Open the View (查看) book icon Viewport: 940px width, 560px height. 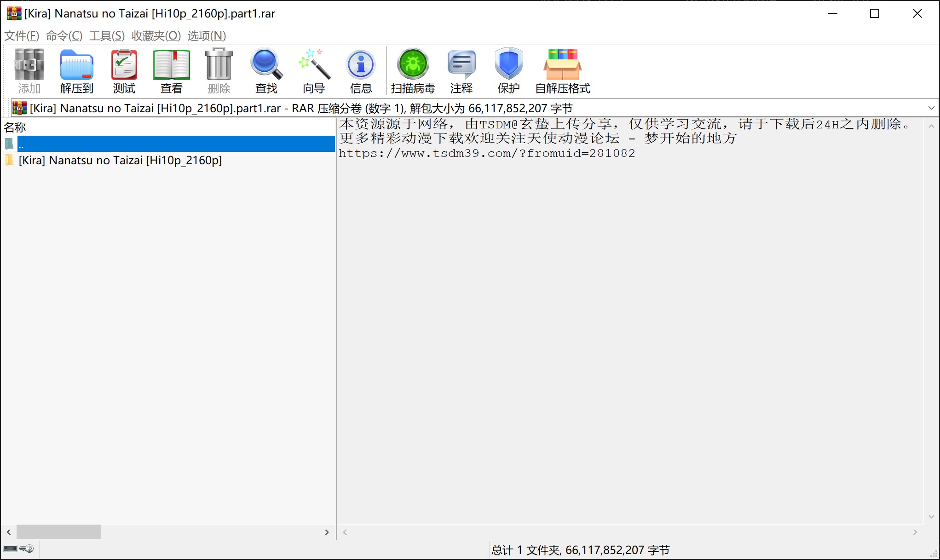tap(171, 70)
